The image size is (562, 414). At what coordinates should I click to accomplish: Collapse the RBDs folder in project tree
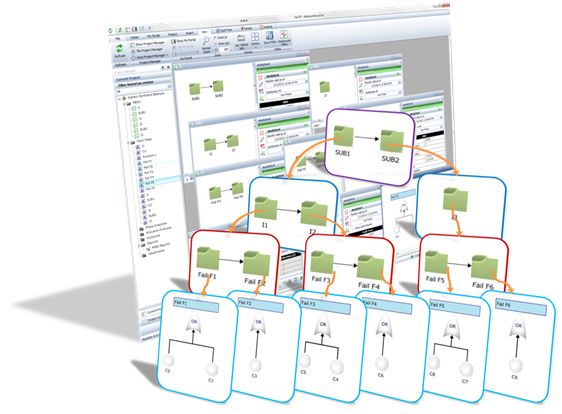tap(123, 104)
